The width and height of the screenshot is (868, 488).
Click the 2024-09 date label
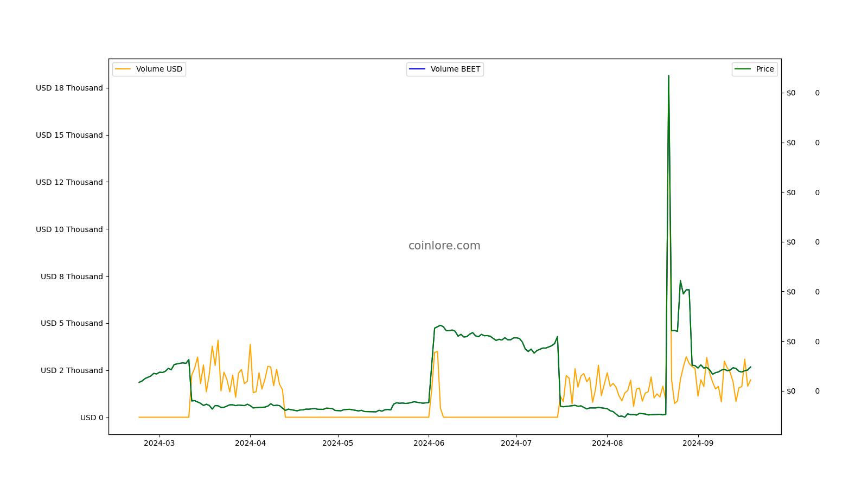click(x=698, y=443)
